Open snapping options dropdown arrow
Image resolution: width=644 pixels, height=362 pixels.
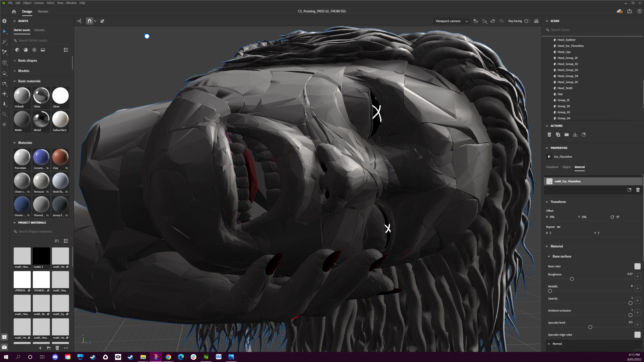pyautogui.click(x=95, y=21)
